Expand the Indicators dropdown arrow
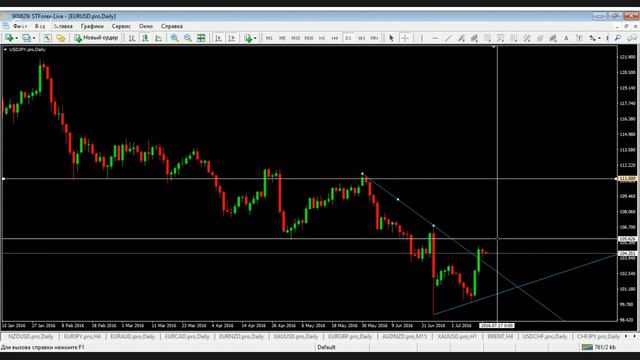This screenshot has height=360, width=640. tap(255, 38)
